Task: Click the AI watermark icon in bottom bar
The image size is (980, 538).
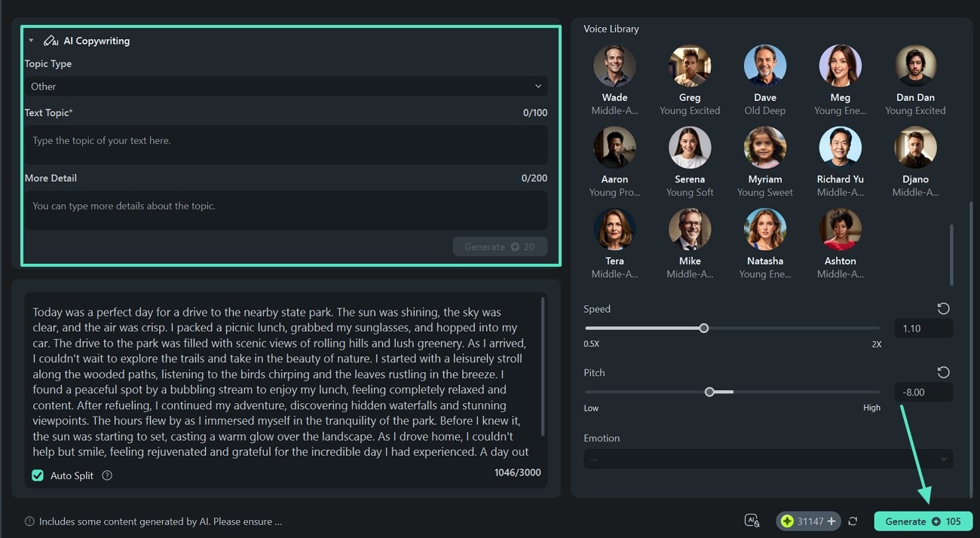Action: [752, 521]
